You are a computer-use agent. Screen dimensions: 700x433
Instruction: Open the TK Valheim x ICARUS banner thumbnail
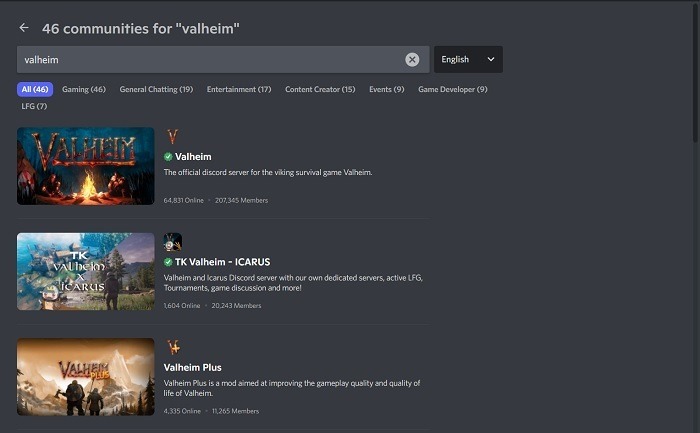pos(86,271)
